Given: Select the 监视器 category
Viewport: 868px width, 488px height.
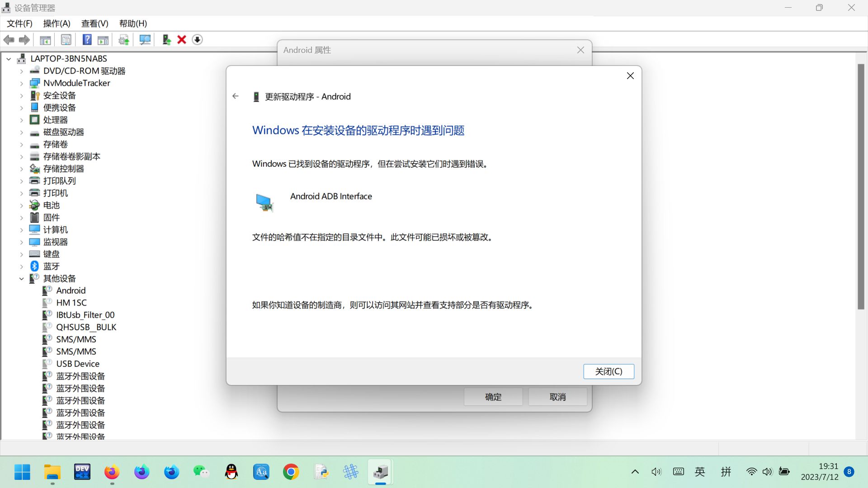Looking at the screenshot, I should point(55,242).
